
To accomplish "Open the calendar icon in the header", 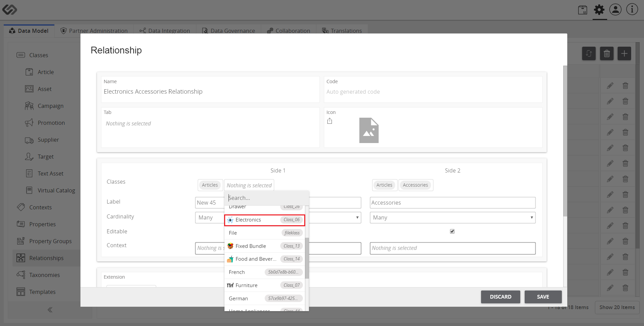I will [x=582, y=10].
